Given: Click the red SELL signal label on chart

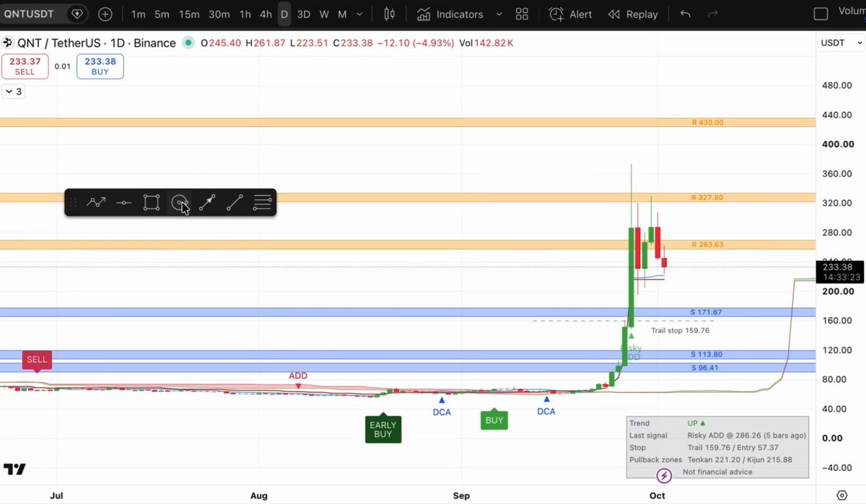Looking at the screenshot, I should [37, 359].
